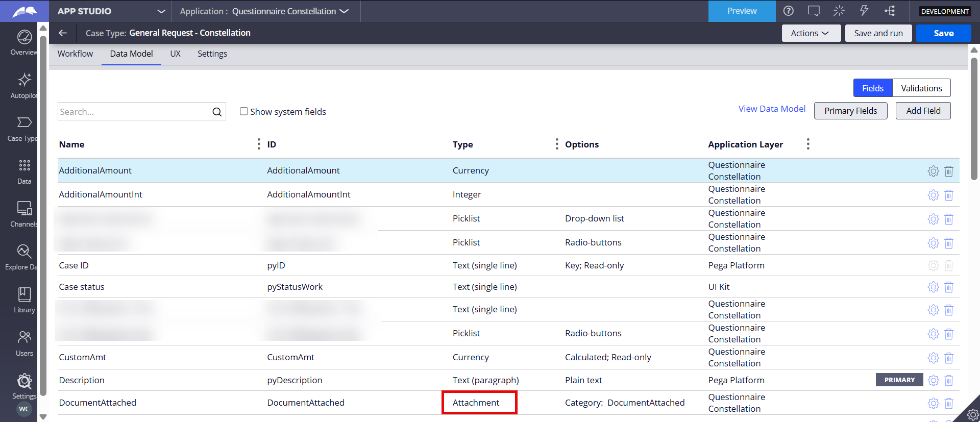
Task: Switch to Fields view toggle
Action: tap(873, 88)
